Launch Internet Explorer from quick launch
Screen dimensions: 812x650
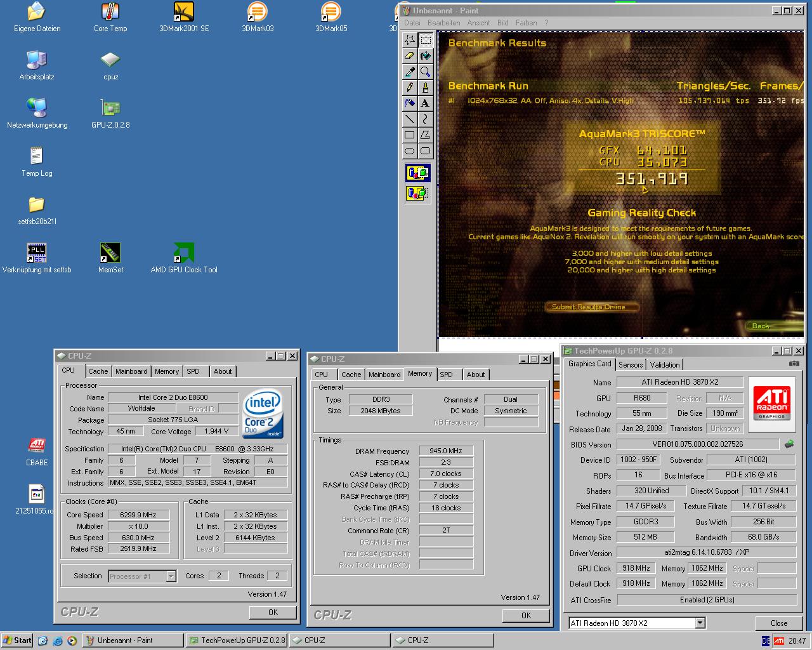point(58,641)
